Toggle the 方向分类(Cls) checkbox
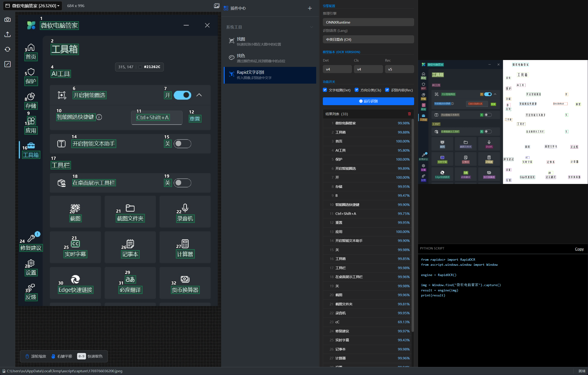The height and width of the screenshot is (375, 588). [x=356, y=90]
